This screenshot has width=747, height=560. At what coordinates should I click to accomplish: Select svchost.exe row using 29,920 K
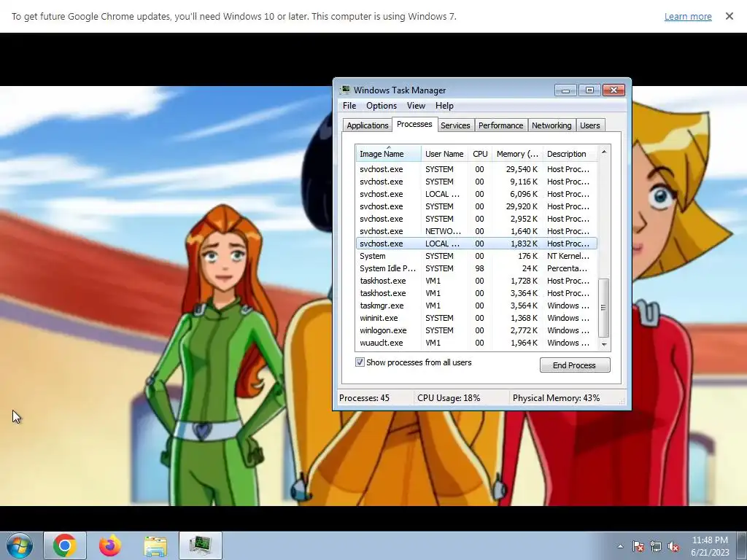pos(476,206)
